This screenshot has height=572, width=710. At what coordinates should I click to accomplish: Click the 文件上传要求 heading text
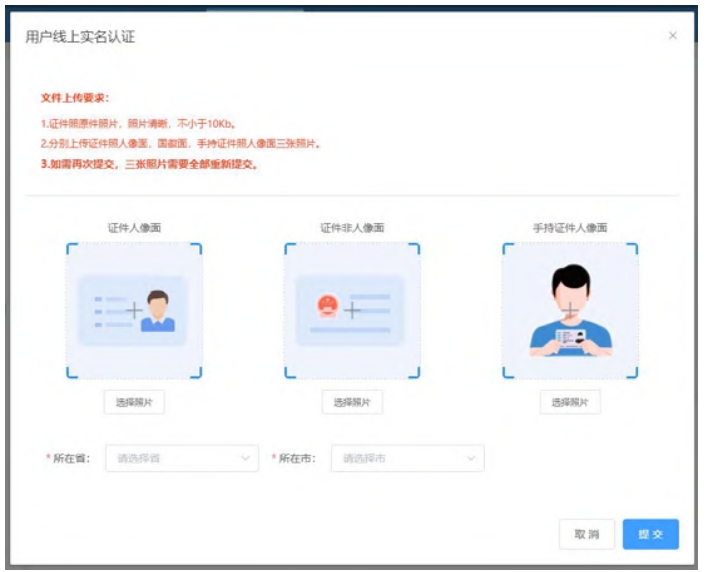pos(75,98)
